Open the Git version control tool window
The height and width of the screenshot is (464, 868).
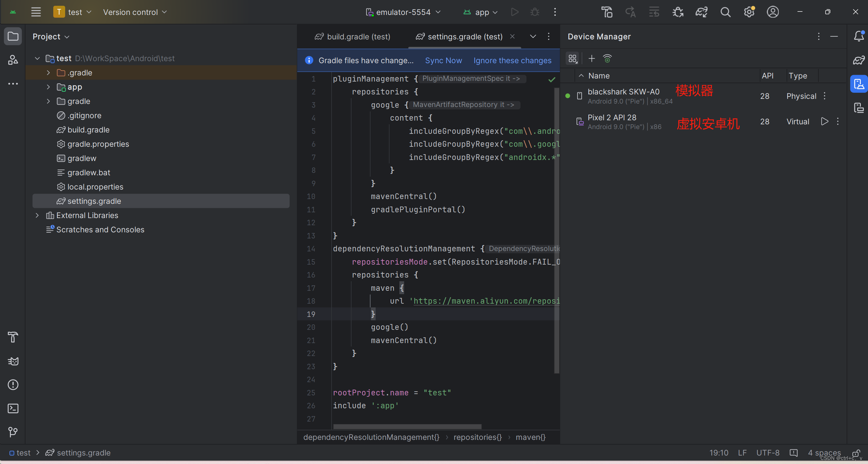click(x=13, y=432)
